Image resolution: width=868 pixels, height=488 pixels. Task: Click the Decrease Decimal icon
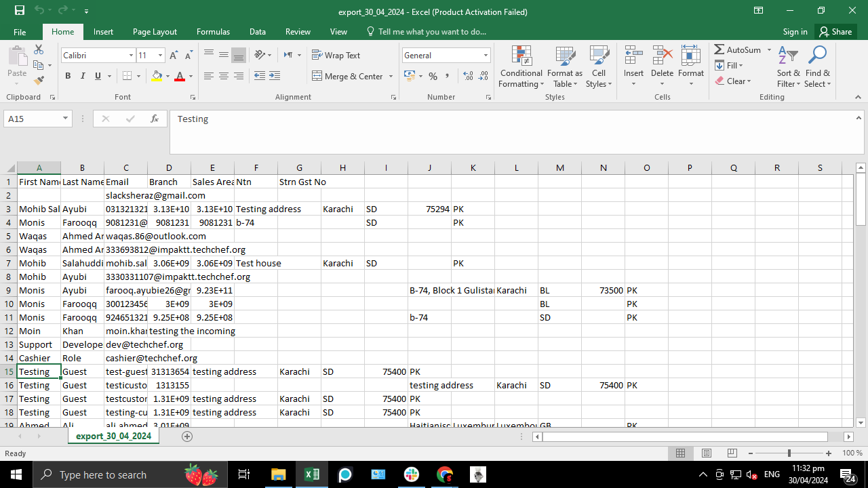484,76
